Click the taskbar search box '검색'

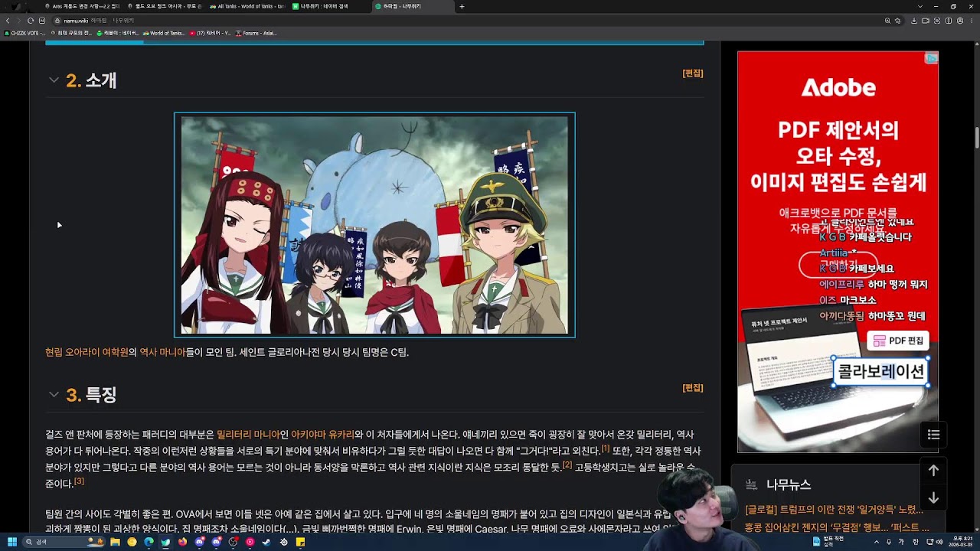coord(65,542)
